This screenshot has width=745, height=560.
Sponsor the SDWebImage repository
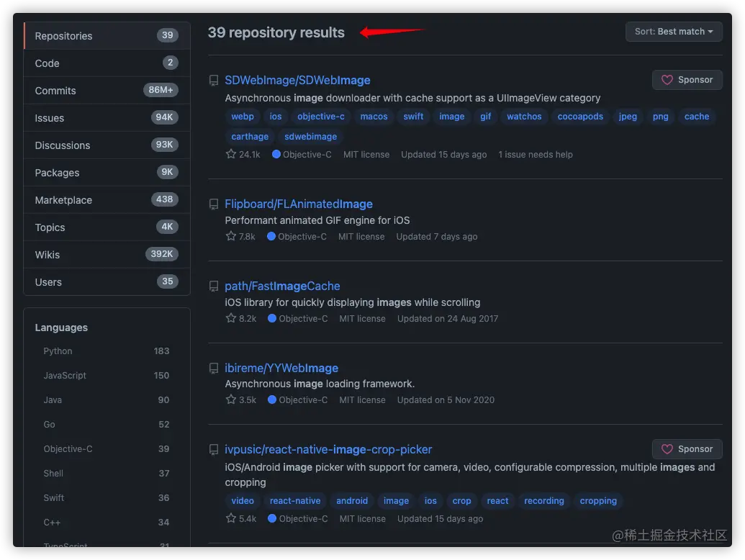[687, 80]
